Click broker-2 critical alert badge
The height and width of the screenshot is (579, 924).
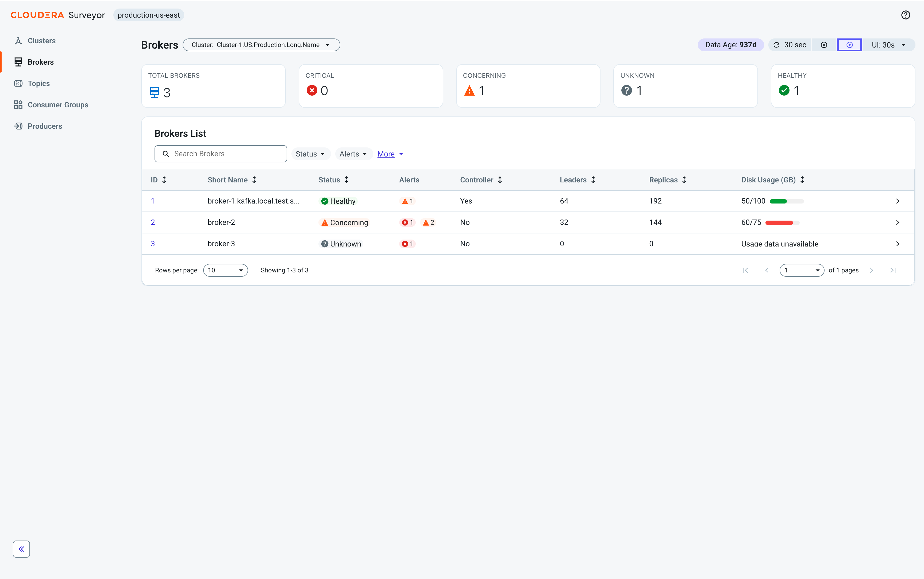tap(407, 222)
